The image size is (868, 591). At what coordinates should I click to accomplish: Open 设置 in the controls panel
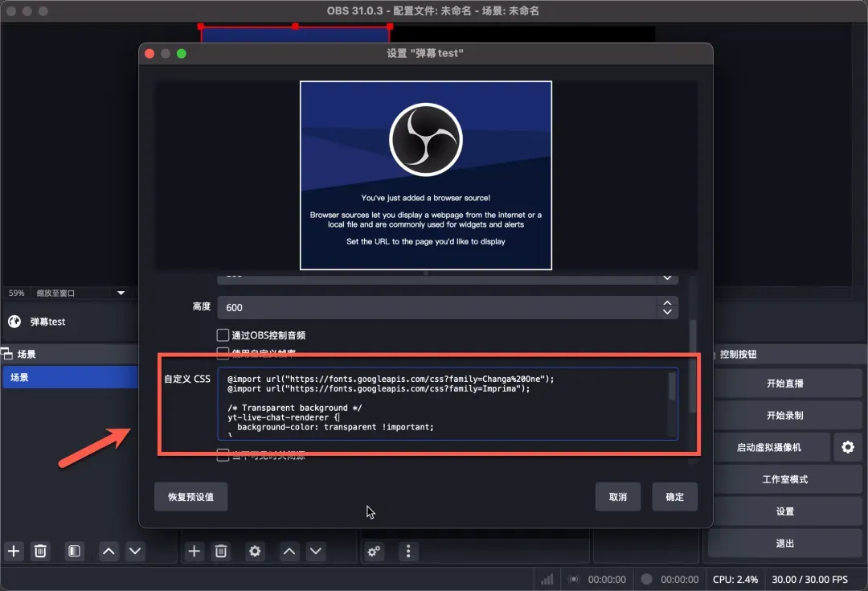784,511
